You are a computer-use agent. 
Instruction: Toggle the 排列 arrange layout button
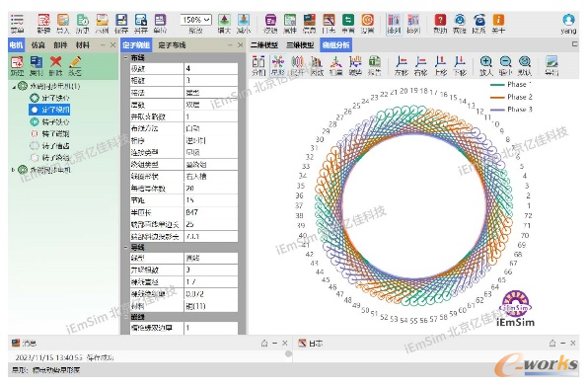tap(394, 24)
